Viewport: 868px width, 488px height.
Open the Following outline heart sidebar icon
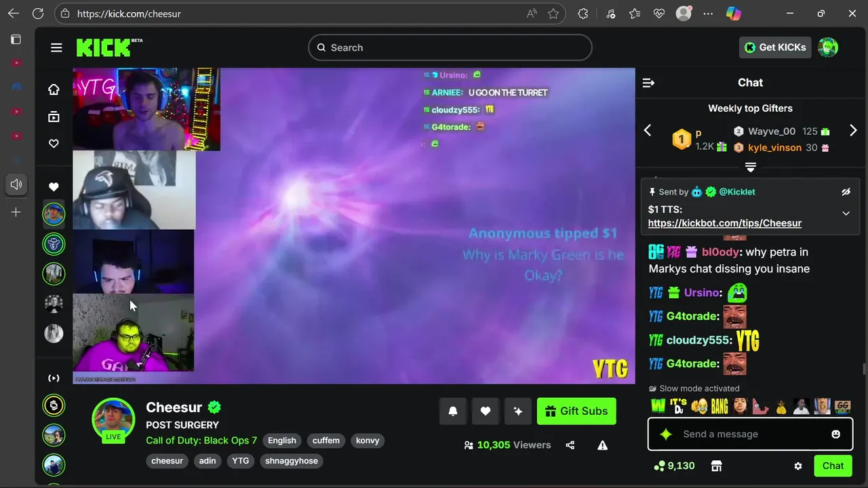(54, 144)
